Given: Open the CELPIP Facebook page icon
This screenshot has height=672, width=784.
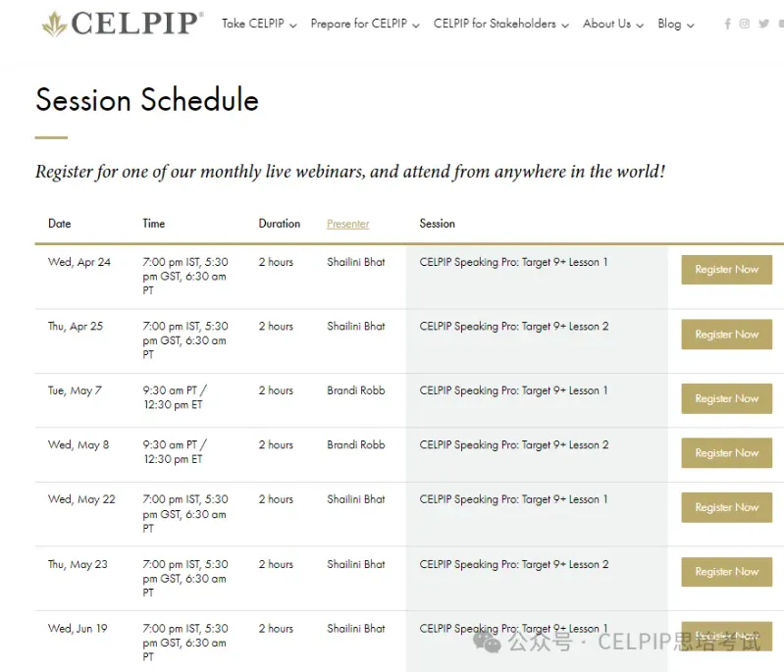Looking at the screenshot, I should (727, 25).
